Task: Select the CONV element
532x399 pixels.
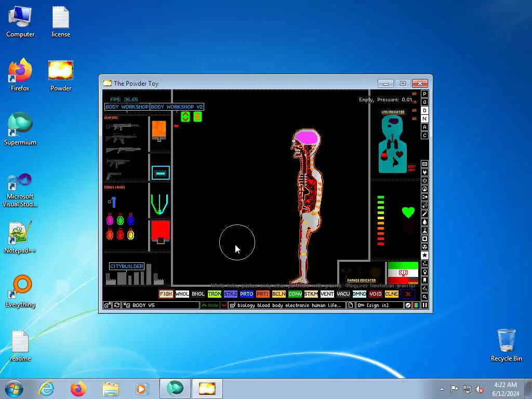Action: 295,294
